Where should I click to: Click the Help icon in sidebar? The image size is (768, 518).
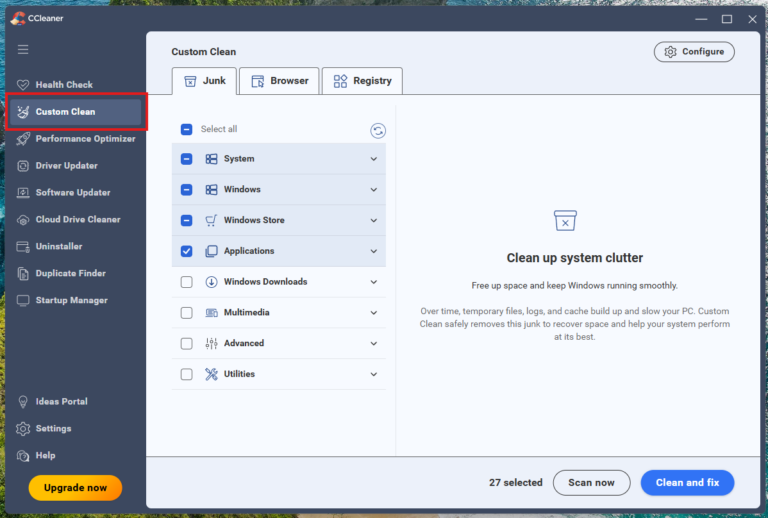(x=23, y=455)
